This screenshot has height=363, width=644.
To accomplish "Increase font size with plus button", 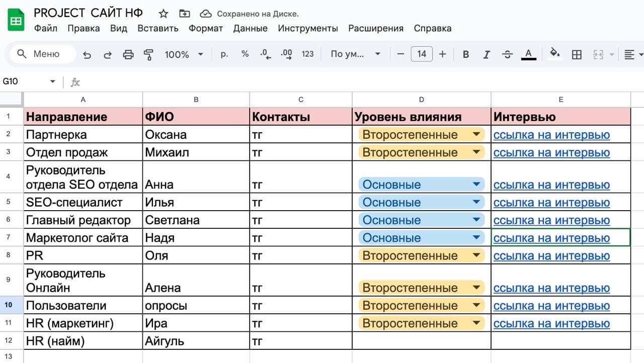I will tap(442, 54).
